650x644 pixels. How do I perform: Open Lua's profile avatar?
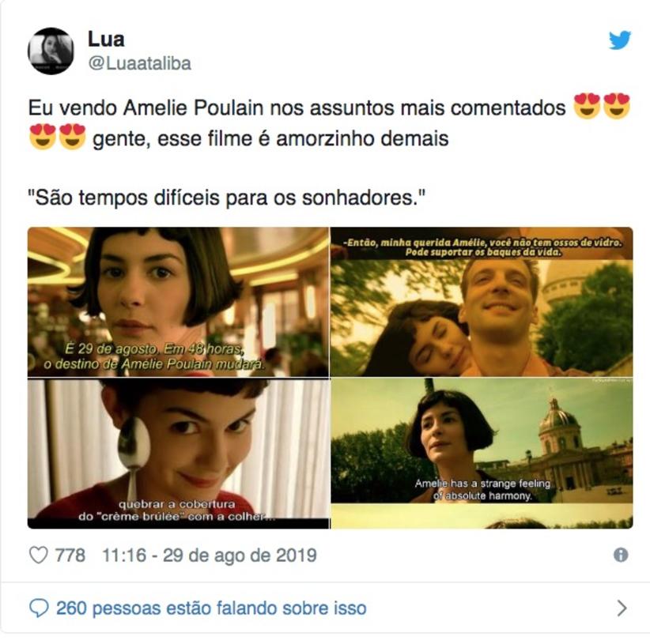tap(51, 51)
